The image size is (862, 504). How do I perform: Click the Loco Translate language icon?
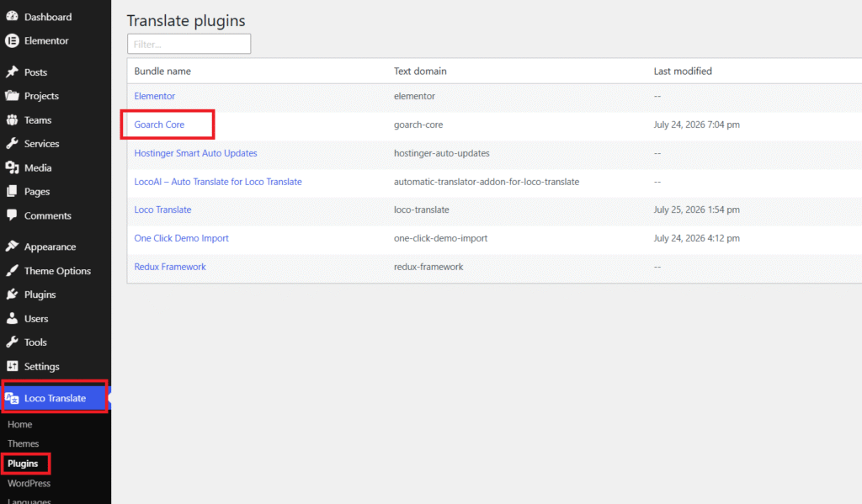[12, 398]
